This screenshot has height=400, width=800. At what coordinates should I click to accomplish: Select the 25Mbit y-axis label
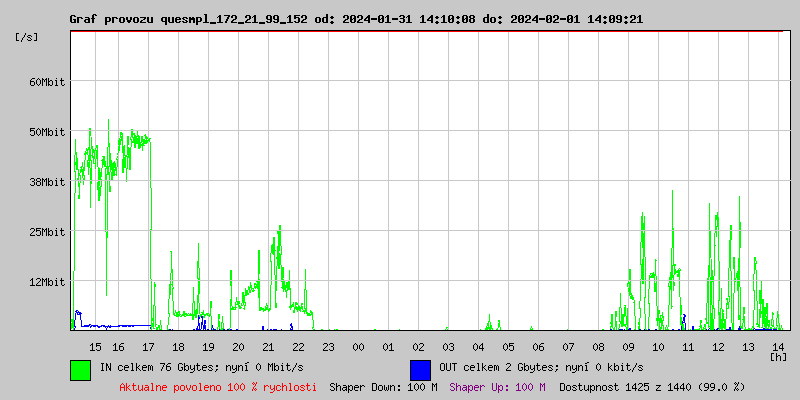pyautogui.click(x=46, y=232)
